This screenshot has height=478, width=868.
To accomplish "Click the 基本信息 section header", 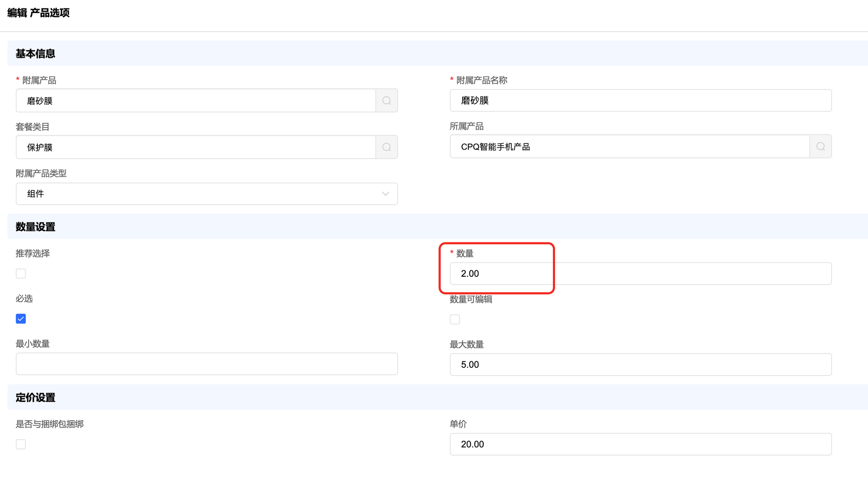I will pyautogui.click(x=36, y=54).
